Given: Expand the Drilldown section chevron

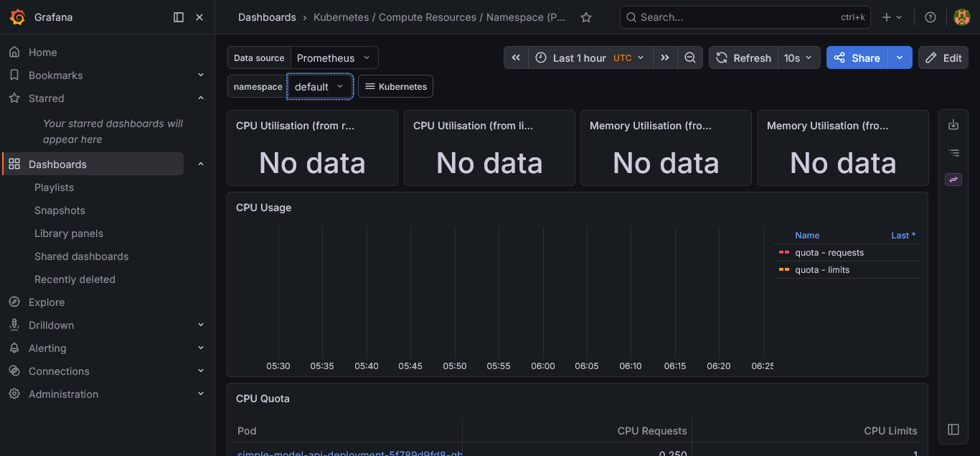Looking at the screenshot, I should [201, 325].
